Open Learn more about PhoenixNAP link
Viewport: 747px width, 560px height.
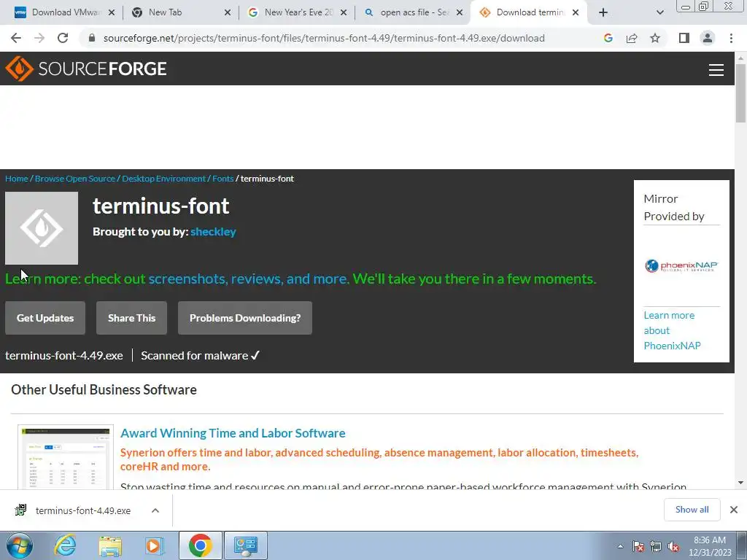pyautogui.click(x=672, y=330)
